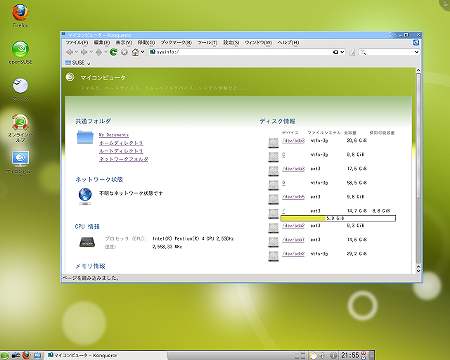Open the openSUSE desktop icon

(20, 49)
